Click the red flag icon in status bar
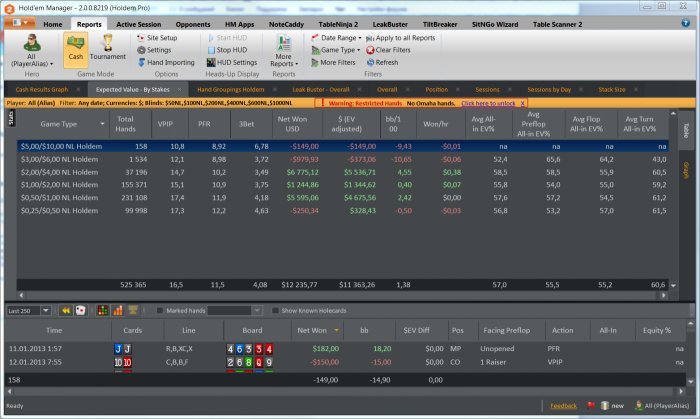Viewport: 700px width, 419px height. click(591, 406)
